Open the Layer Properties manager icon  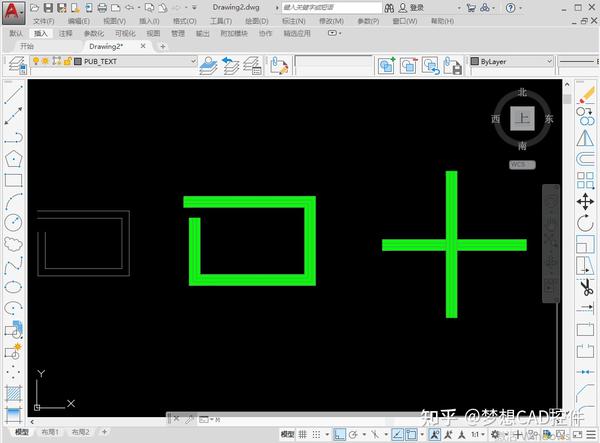[x=17, y=65]
